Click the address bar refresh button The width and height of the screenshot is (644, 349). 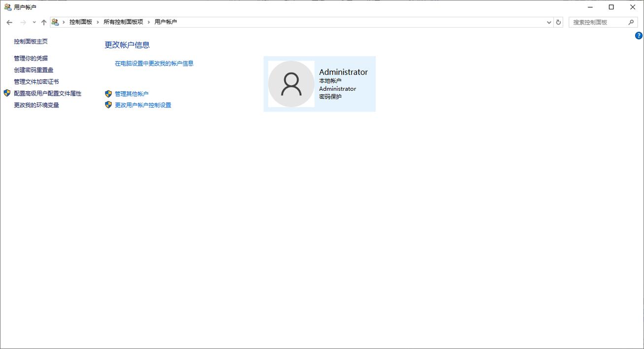tap(558, 22)
